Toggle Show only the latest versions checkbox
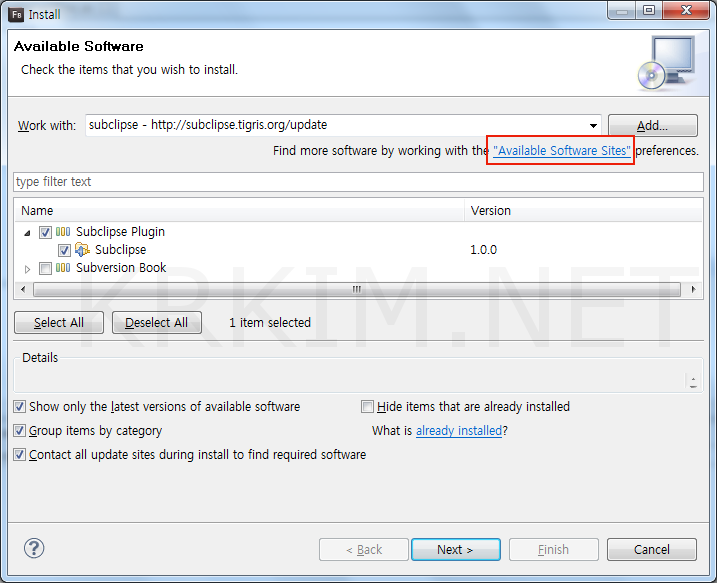This screenshot has width=717, height=583. (x=19, y=406)
